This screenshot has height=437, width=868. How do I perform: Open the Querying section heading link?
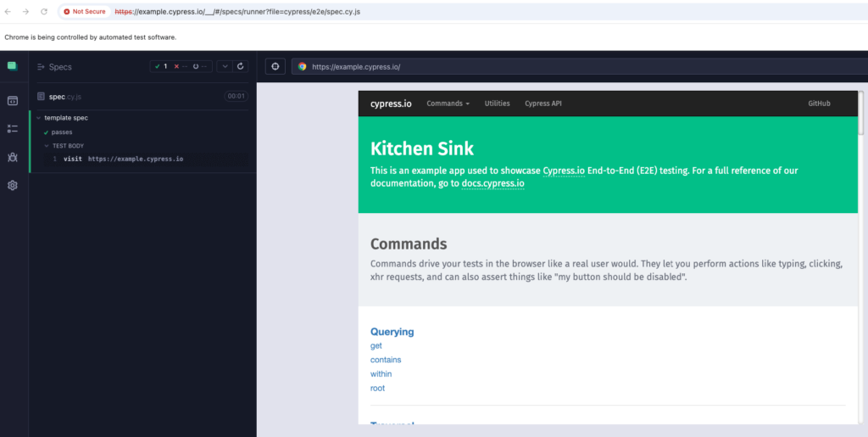(x=392, y=332)
